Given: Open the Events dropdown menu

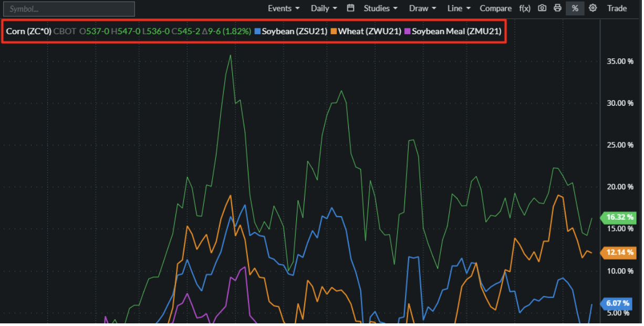Looking at the screenshot, I should 284,8.
